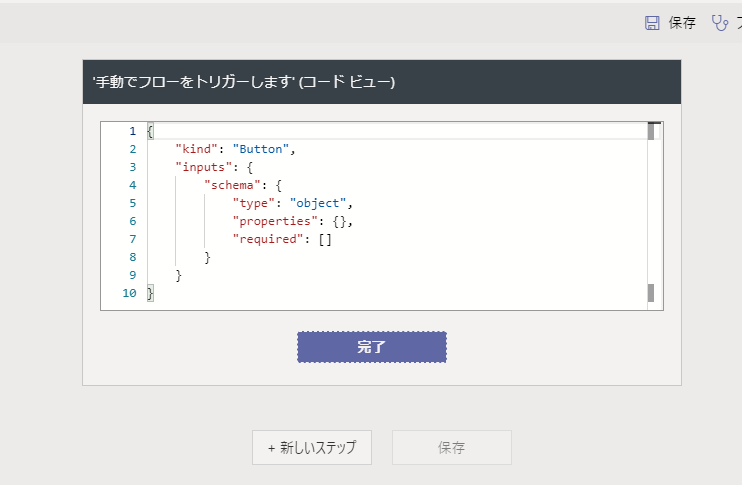Click the empty braces after properties
Screen dimensions: 742x485
tap(339, 221)
